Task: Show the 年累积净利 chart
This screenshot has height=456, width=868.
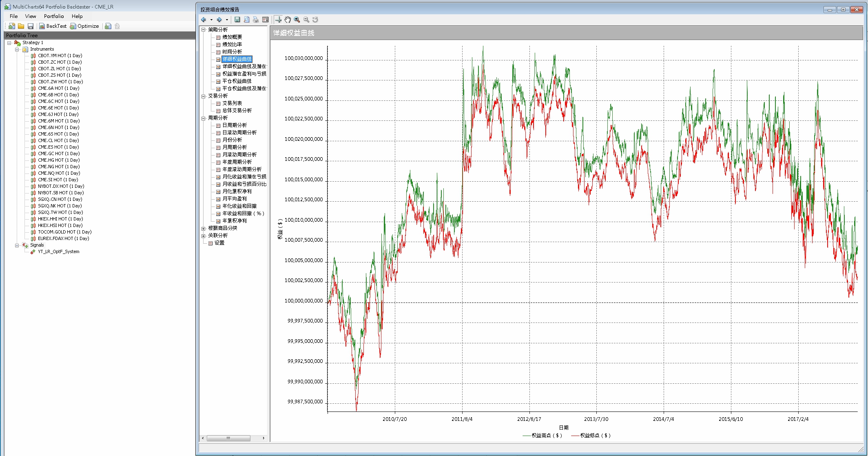Action: (x=235, y=221)
